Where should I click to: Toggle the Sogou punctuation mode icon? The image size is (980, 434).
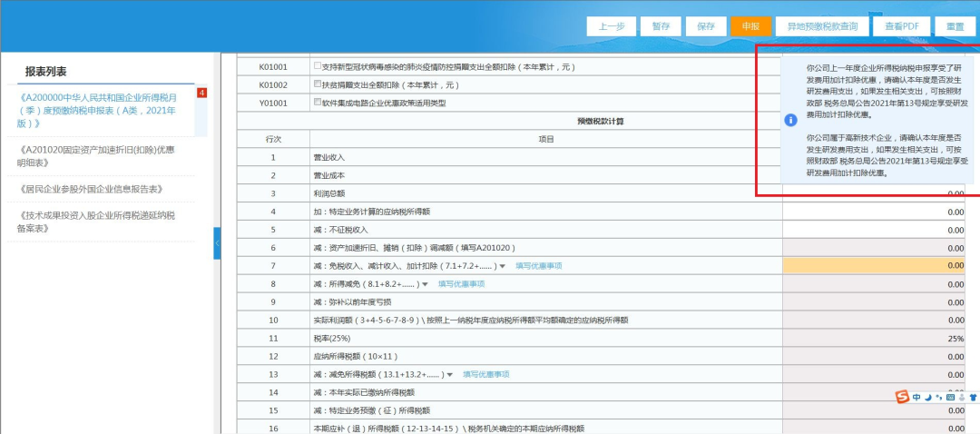click(939, 397)
